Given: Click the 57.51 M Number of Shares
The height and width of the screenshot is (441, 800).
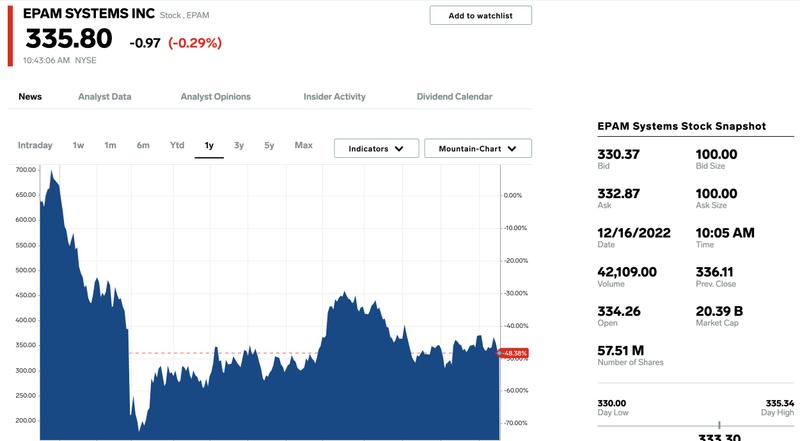Looking at the screenshot, I should click(621, 351).
